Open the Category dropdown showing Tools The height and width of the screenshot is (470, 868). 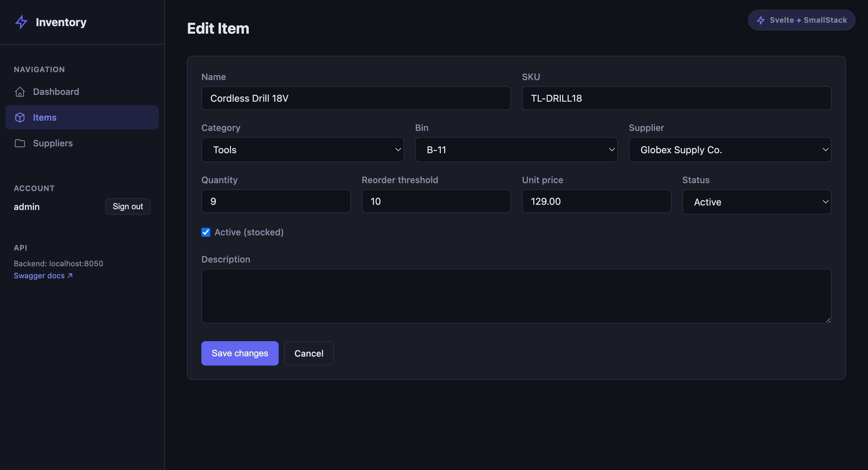(x=302, y=150)
